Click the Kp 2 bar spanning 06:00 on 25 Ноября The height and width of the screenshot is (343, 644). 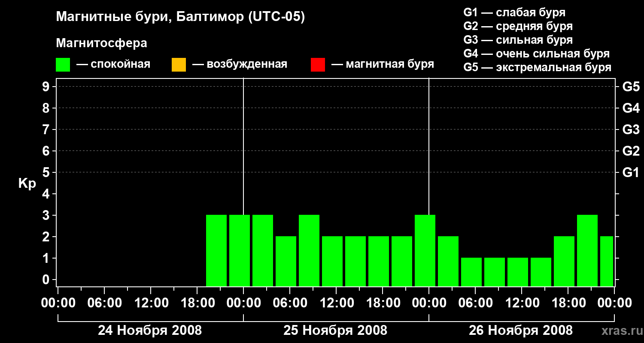(x=286, y=261)
